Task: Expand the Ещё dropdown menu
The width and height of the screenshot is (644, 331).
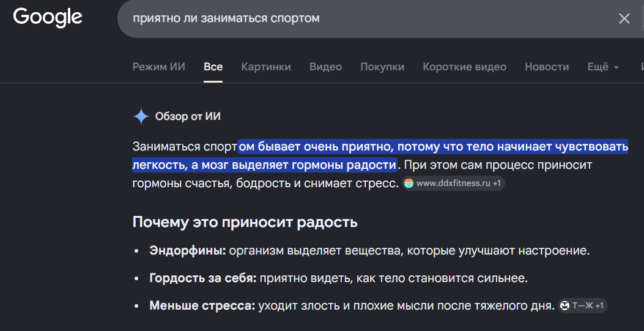Action: [603, 67]
